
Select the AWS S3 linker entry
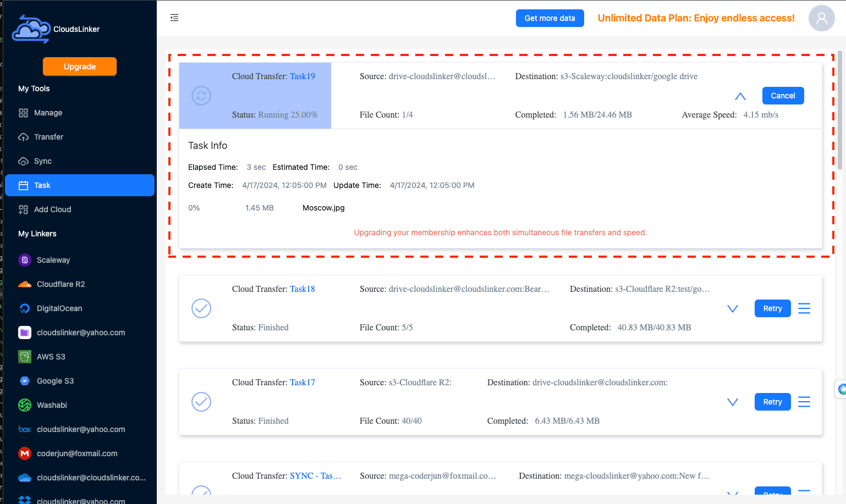point(80,357)
